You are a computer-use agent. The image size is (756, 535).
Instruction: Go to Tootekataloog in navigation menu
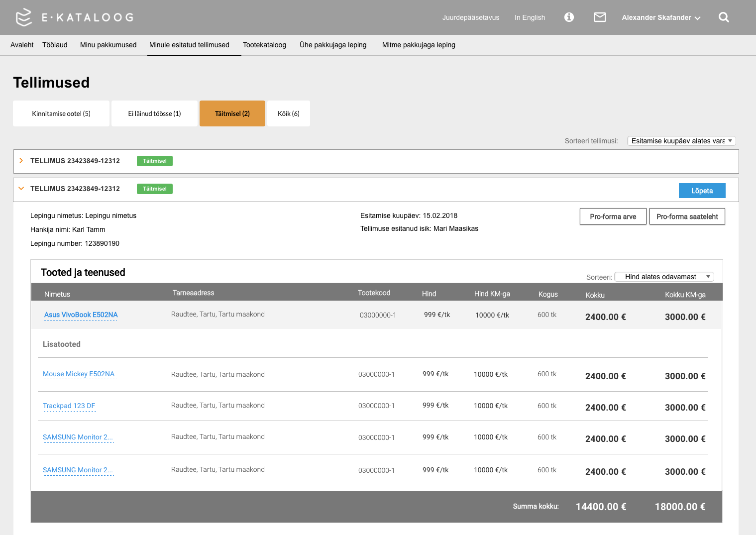[x=264, y=45]
